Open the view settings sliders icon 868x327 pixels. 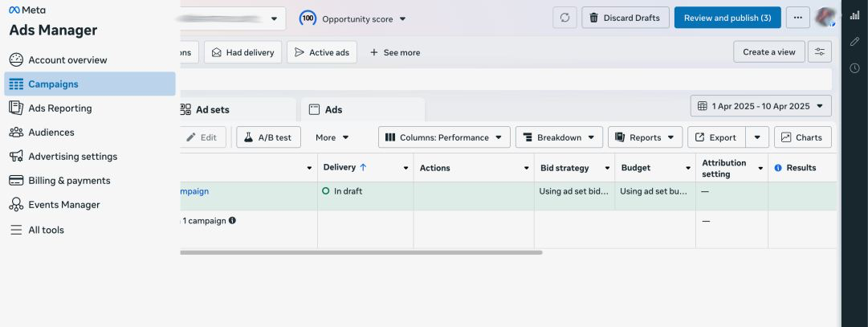pos(819,51)
